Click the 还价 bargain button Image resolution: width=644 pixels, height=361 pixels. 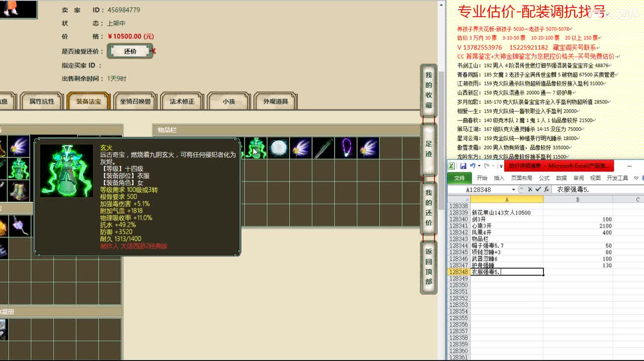point(130,51)
